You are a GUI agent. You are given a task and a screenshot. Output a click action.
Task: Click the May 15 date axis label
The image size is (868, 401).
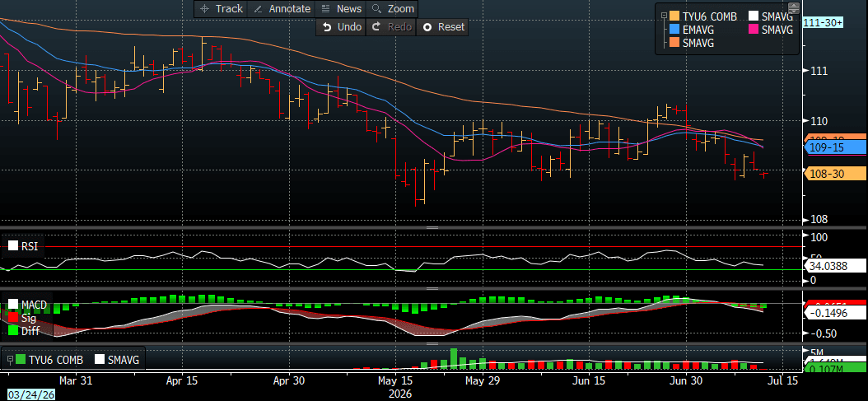click(x=395, y=381)
